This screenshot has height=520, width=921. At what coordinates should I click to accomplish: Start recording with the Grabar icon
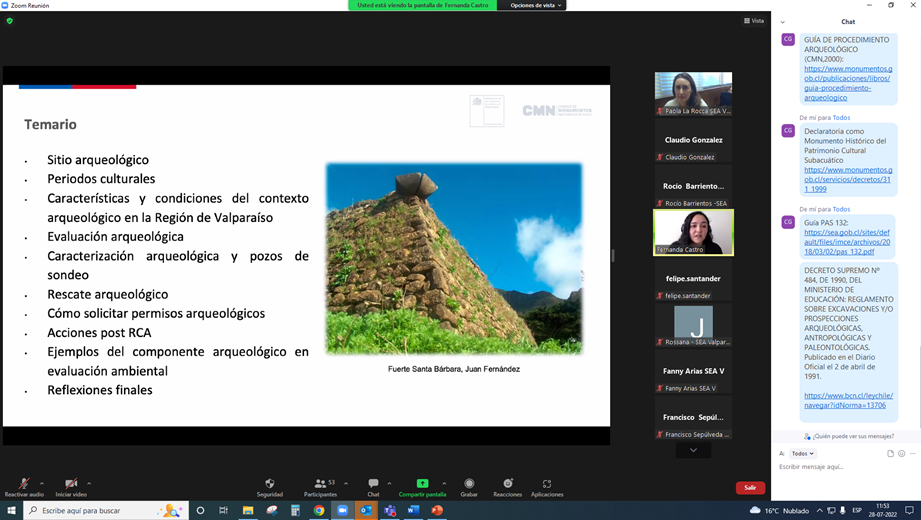469,484
